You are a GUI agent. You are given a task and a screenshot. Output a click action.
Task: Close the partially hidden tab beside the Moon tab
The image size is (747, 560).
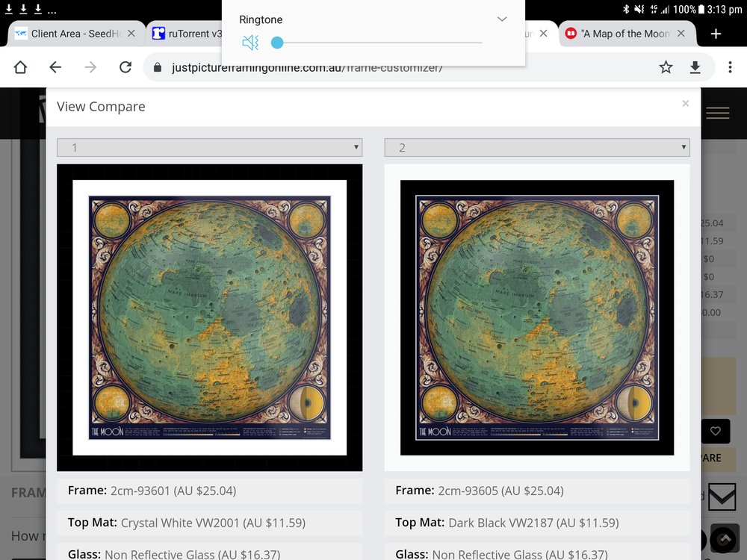(543, 34)
